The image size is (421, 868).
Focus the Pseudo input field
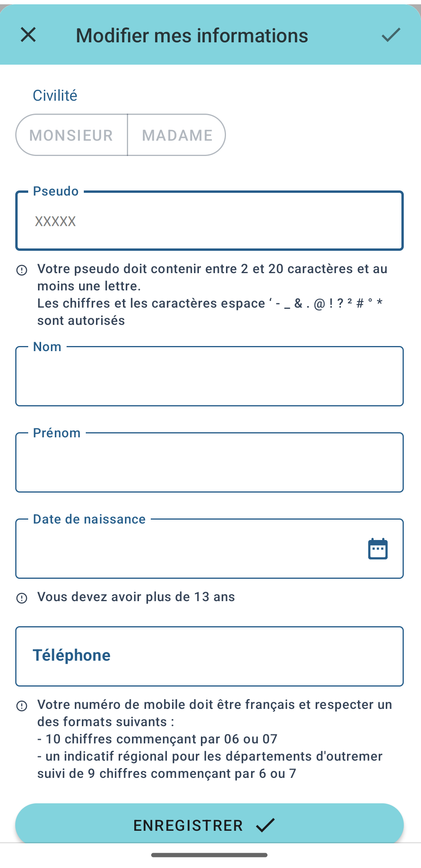coord(210,221)
